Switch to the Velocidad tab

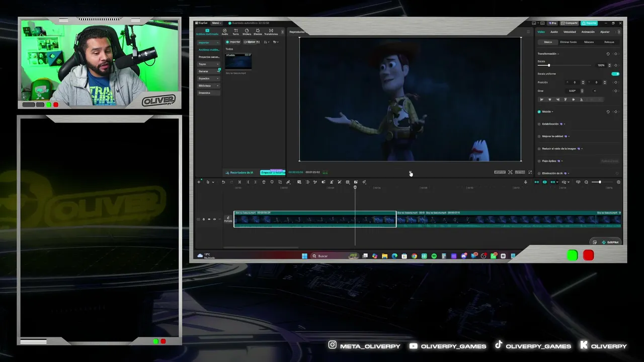click(570, 32)
